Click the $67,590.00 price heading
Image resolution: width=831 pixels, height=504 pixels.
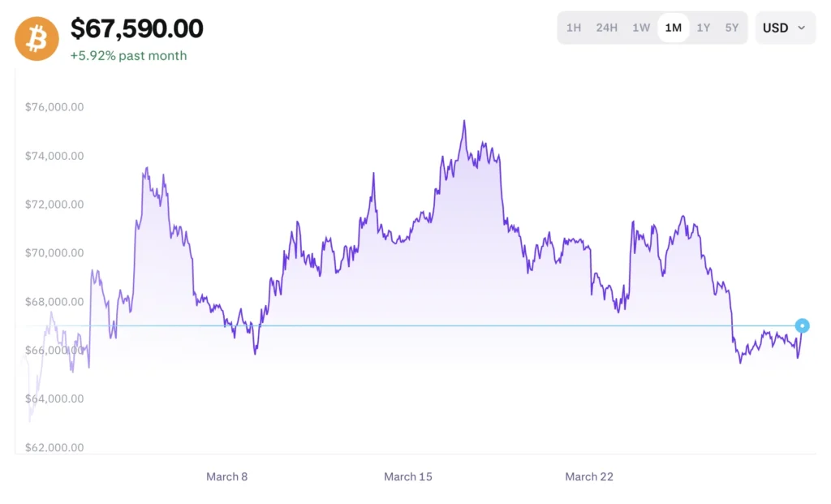coord(137,28)
